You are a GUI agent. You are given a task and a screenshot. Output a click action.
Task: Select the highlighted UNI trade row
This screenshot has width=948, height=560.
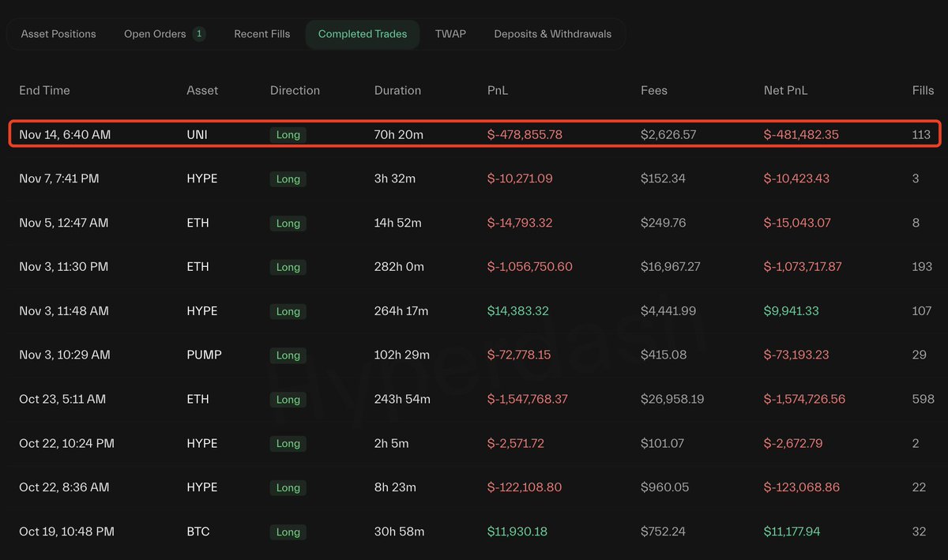tap(474, 134)
